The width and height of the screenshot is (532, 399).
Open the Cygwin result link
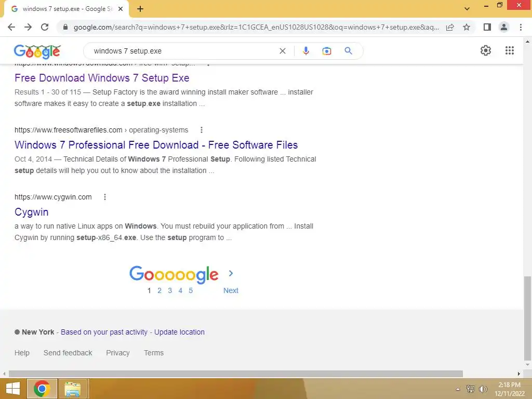(32, 212)
